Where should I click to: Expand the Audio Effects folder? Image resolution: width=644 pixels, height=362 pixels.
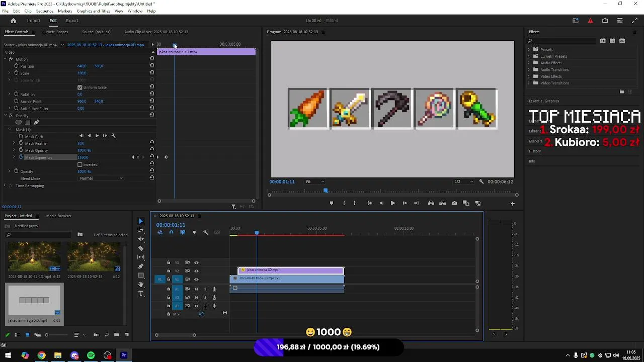click(529, 63)
